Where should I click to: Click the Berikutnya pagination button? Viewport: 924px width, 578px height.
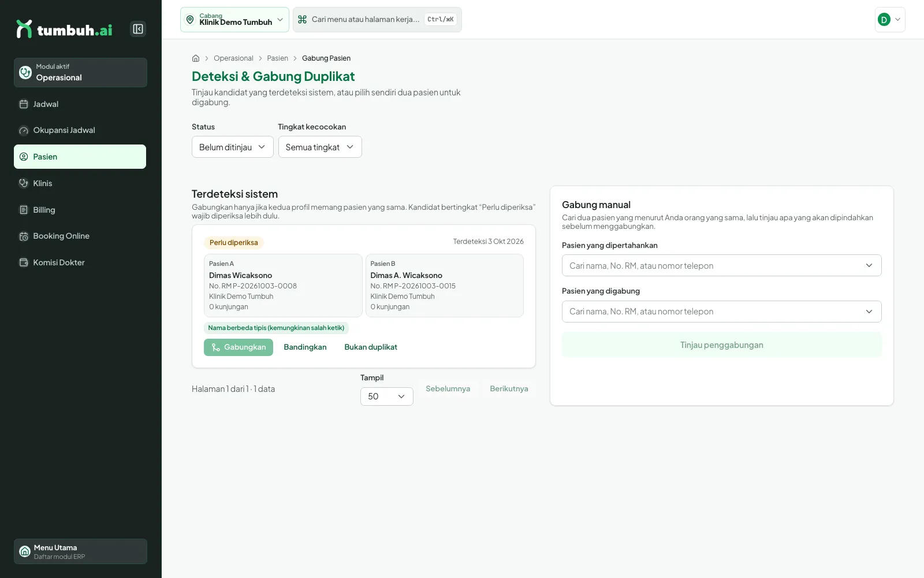[x=509, y=389]
